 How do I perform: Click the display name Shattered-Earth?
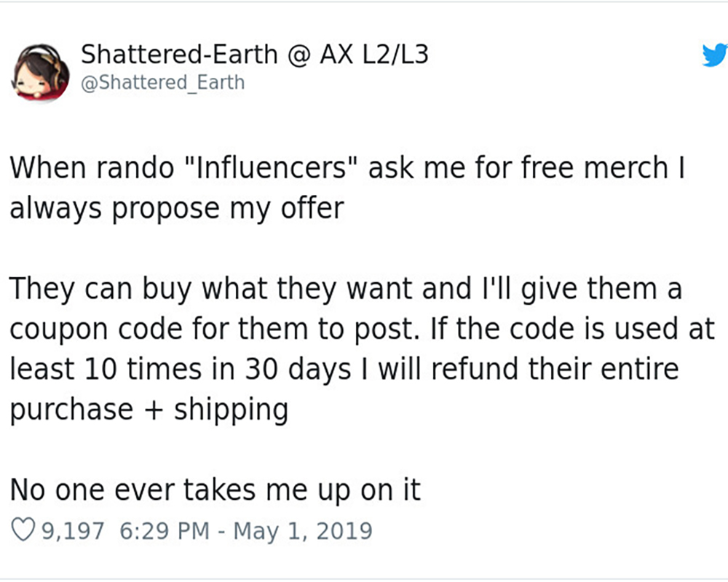(178, 54)
